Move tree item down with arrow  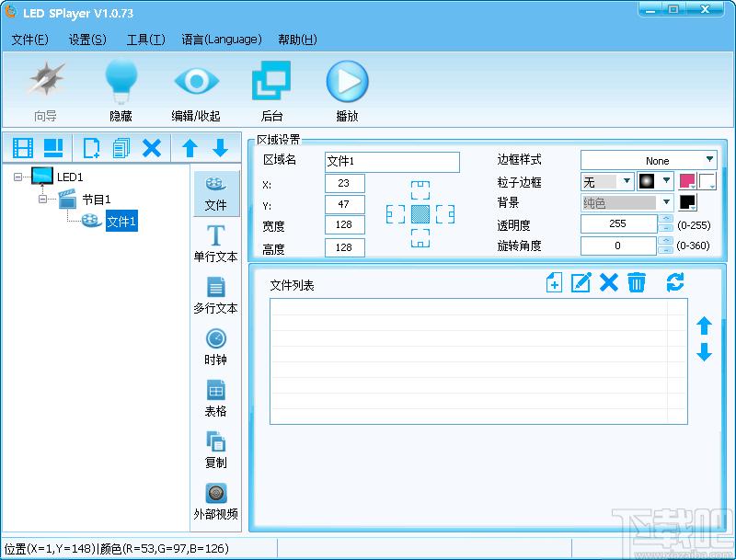coord(220,148)
